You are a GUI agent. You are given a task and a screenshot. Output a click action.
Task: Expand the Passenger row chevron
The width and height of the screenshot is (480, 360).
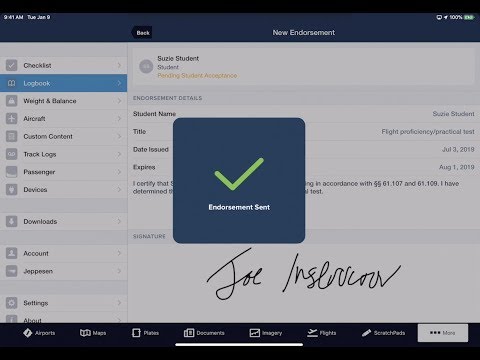click(x=119, y=172)
